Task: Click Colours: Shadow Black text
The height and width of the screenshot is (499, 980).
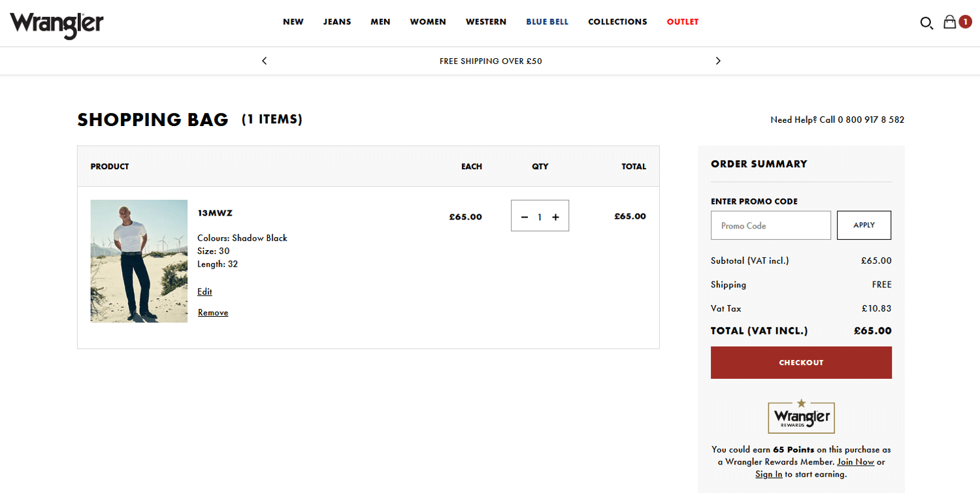Action: pyautogui.click(x=242, y=238)
